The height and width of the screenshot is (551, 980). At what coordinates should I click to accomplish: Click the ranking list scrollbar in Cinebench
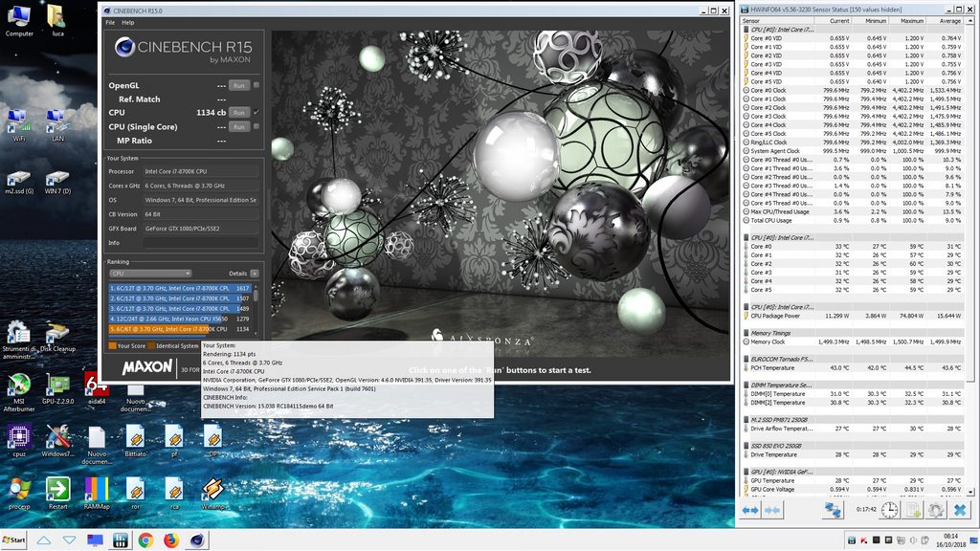click(x=256, y=310)
